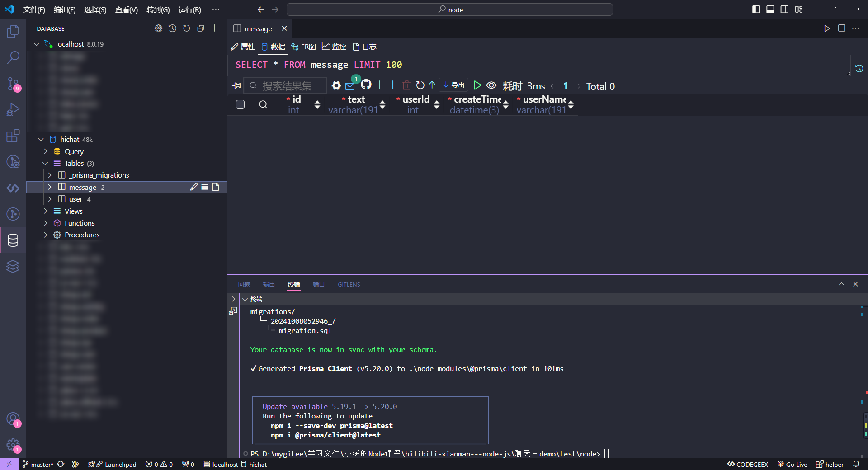Image resolution: width=868 pixels, height=470 pixels.
Task: Expand the Procedures node
Action: (45, 235)
